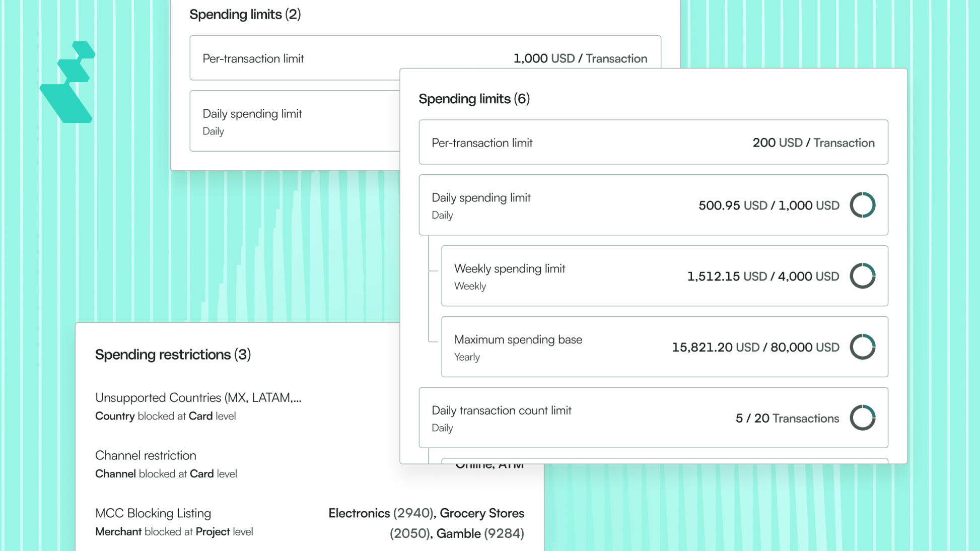
Task: Click the 1,000 USD / Transaction value
Action: coord(580,58)
